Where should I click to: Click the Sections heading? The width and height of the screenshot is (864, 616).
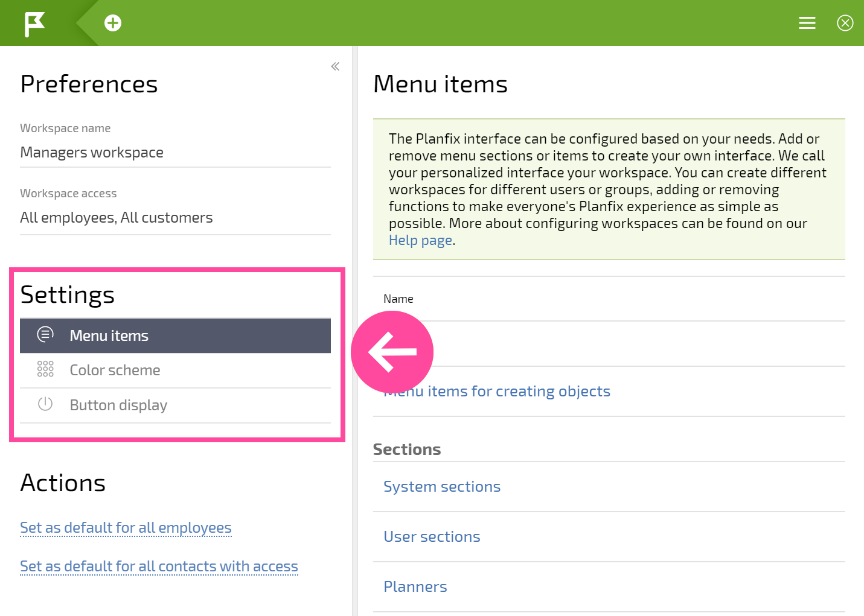[x=407, y=449]
